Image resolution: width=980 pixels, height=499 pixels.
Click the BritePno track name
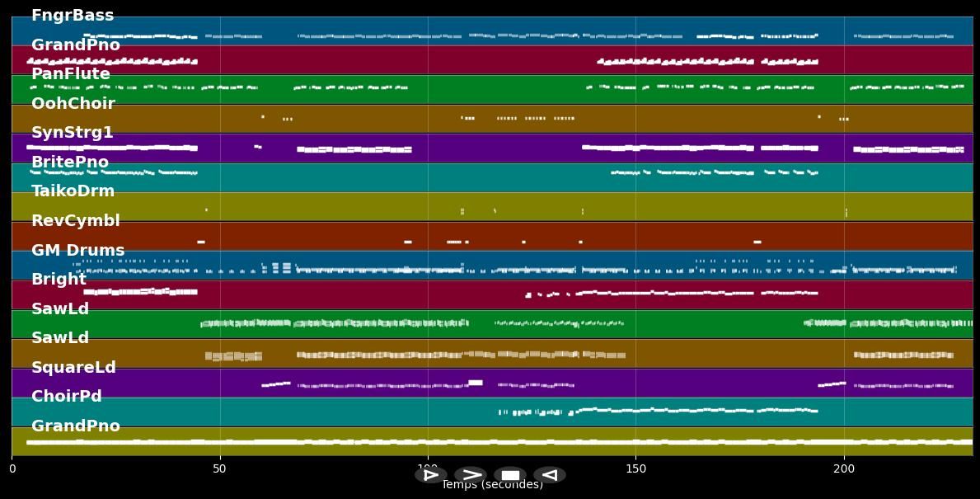coord(70,162)
